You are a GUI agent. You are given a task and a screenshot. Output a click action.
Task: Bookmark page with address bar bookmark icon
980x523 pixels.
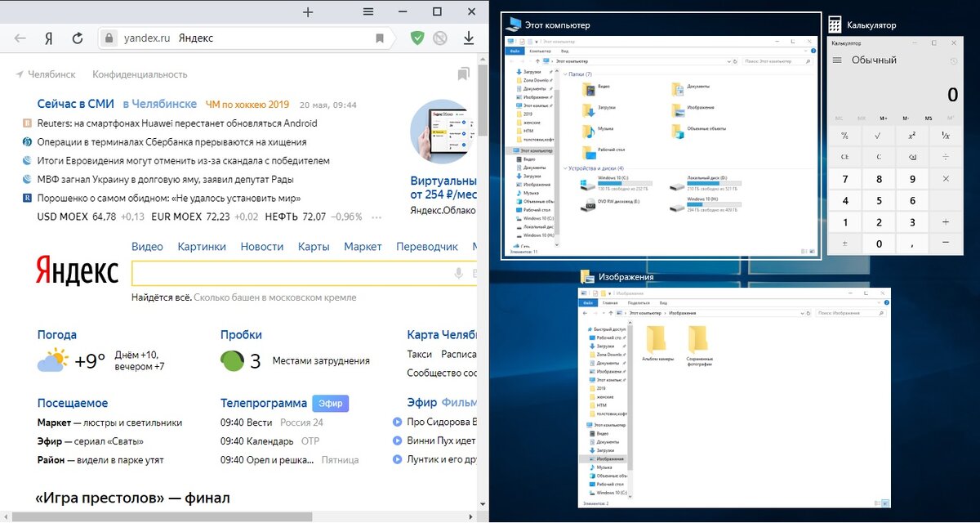click(x=380, y=38)
